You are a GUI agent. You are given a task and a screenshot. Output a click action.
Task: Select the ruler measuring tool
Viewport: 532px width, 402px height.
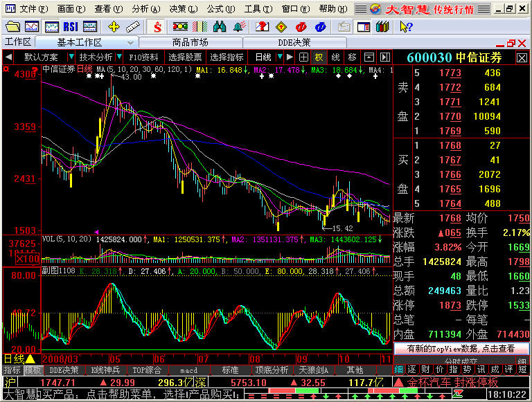[133, 26]
